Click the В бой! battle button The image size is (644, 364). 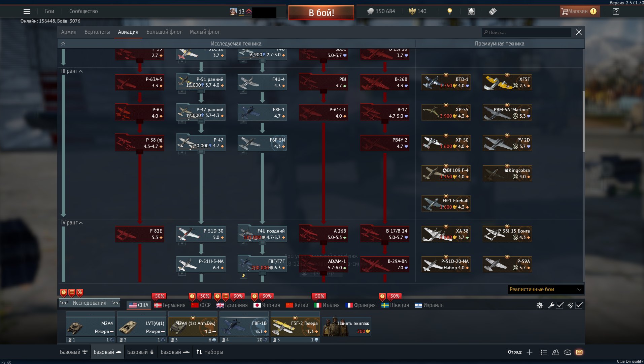point(321,13)
